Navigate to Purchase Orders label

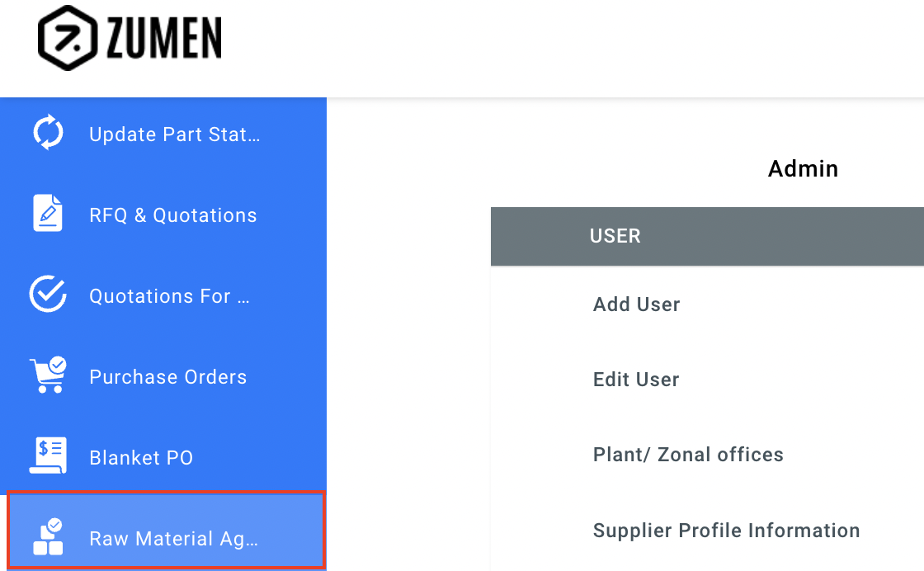coord(168,377)
